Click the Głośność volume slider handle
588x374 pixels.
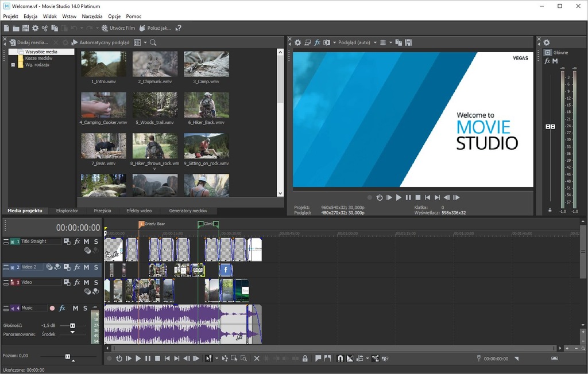pos(72,325)
